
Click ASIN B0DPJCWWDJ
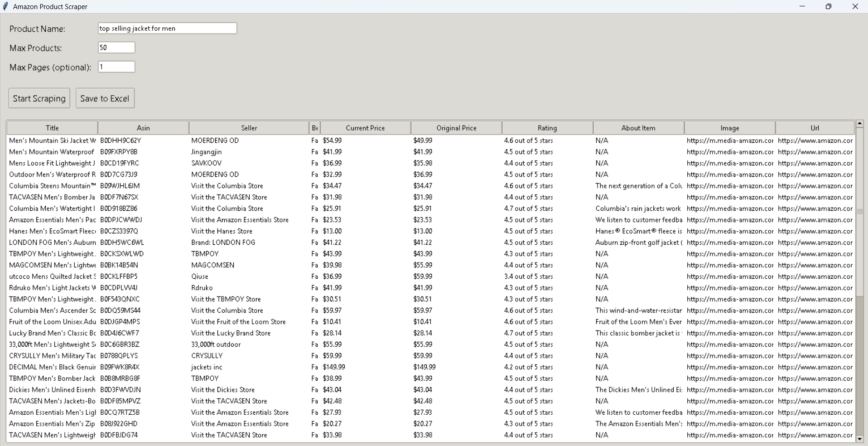tap(121, 220)
